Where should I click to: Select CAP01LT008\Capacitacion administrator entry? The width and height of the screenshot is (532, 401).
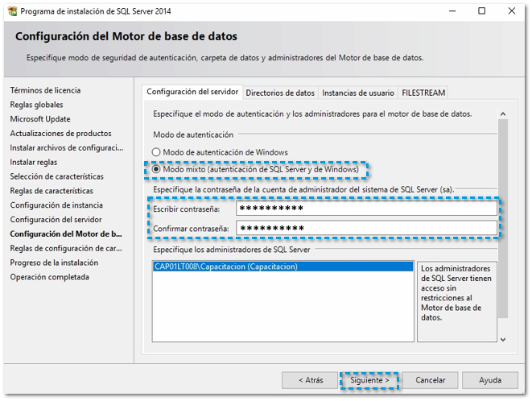pos(283,267)
